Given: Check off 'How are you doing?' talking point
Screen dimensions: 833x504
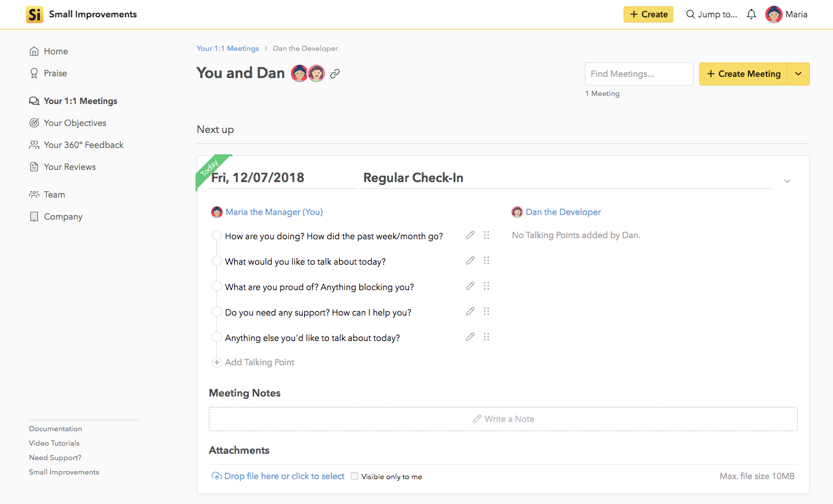Looking at the screenshot, I should click(217, 235).
